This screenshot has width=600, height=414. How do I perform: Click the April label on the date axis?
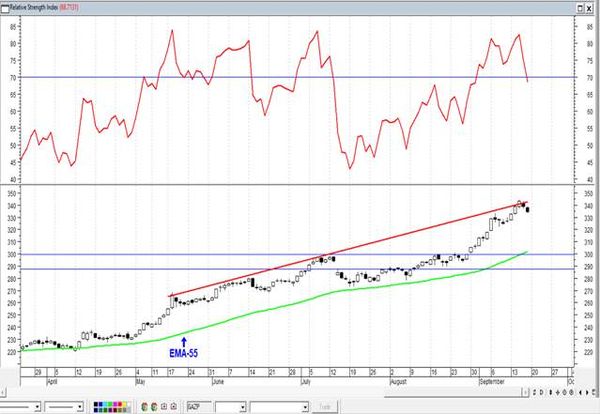[52, 381]
